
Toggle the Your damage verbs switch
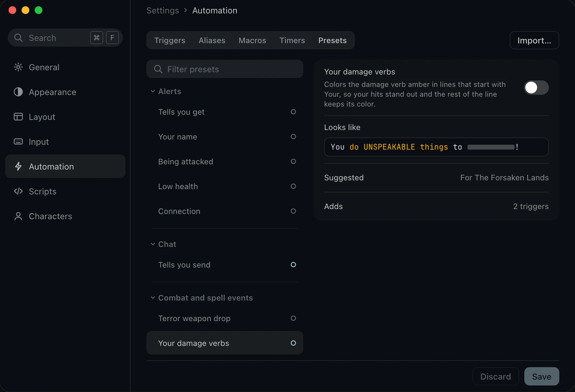pyautogui.click(x=536, y=88)
